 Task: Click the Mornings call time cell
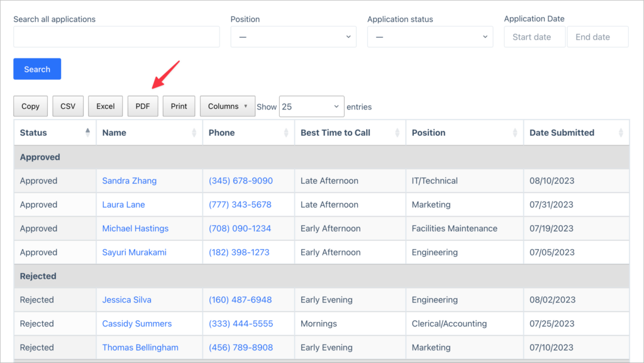(350, 323)
